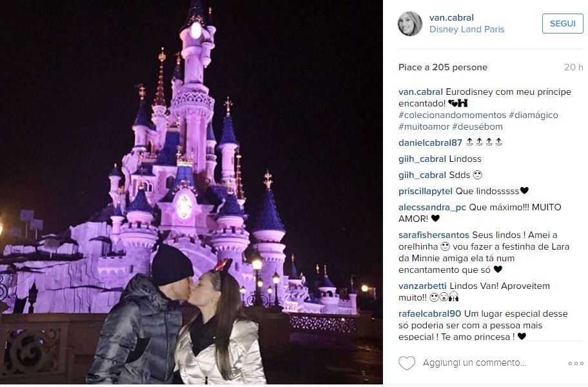
Task: Visit vanzarbetti commenter profile
Action: pos(423,286)
